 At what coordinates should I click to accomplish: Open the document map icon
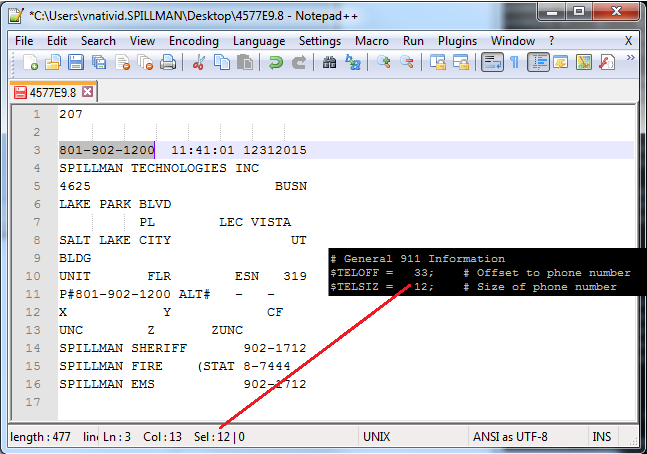(x=584, y=63)
